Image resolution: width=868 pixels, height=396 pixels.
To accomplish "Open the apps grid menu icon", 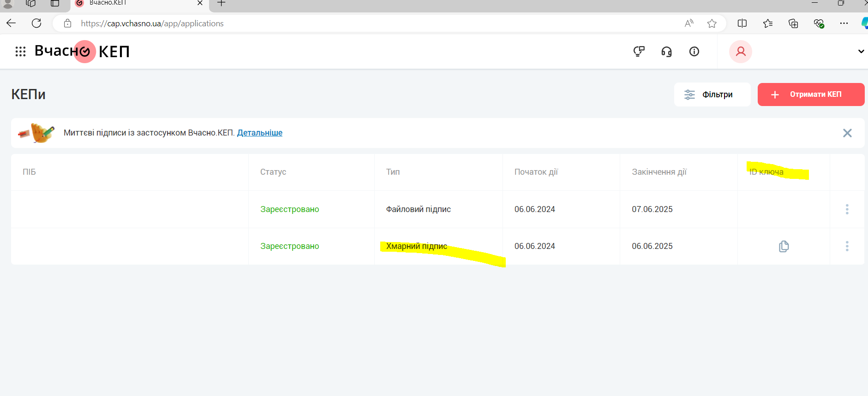I will [x=20, y=51].
